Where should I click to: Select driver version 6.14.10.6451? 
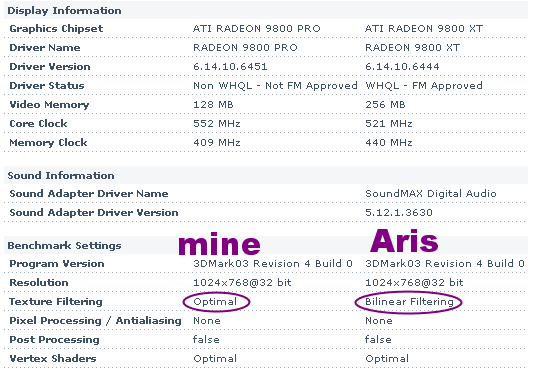click(x=230, y=66)
